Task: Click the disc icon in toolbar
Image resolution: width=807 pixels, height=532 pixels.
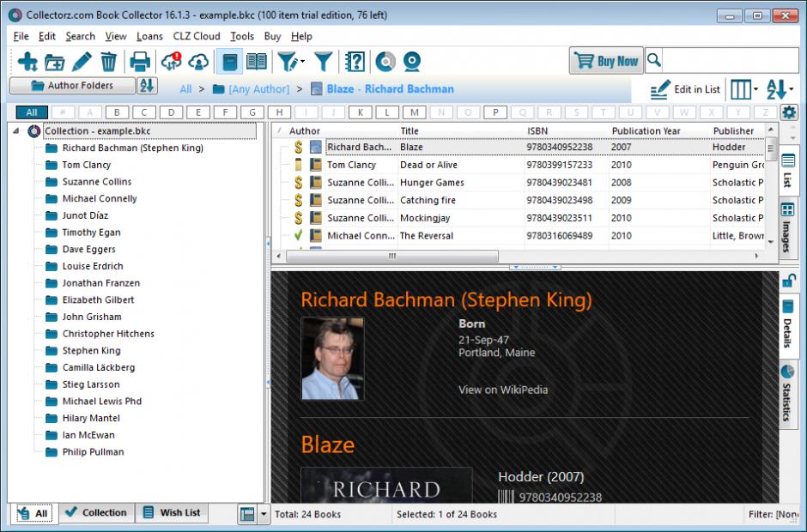Action: click(385, 62)
